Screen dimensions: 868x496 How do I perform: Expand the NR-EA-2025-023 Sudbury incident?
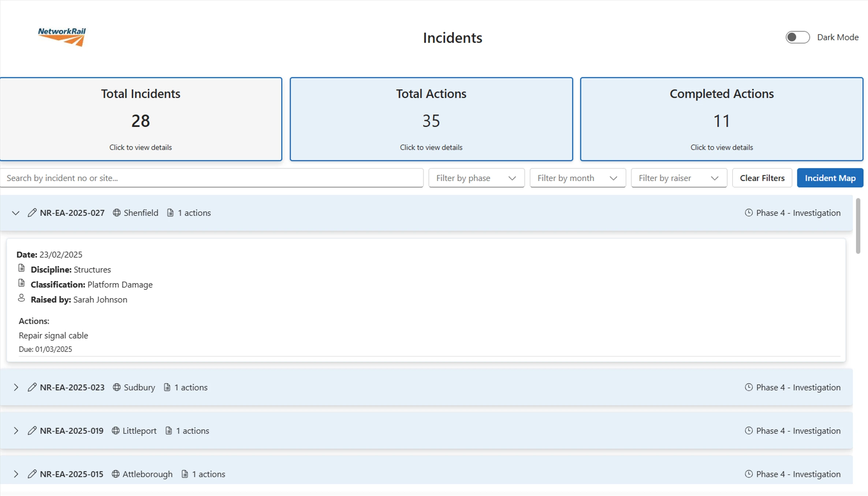(x=15, y=387)
